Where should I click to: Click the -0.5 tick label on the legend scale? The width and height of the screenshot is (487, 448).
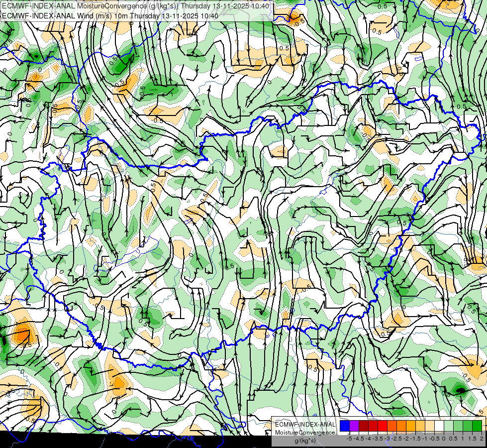click(x=434, y=439)
